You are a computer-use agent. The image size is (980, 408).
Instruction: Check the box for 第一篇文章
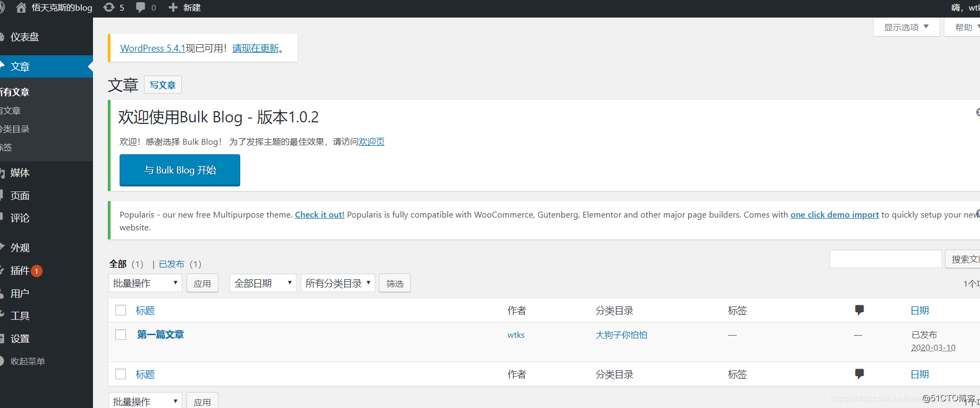point(121,335)
